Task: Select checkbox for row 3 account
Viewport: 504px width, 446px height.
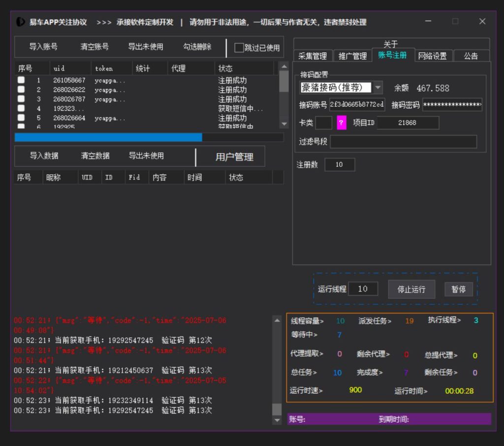Action: (x=21, y=99)
